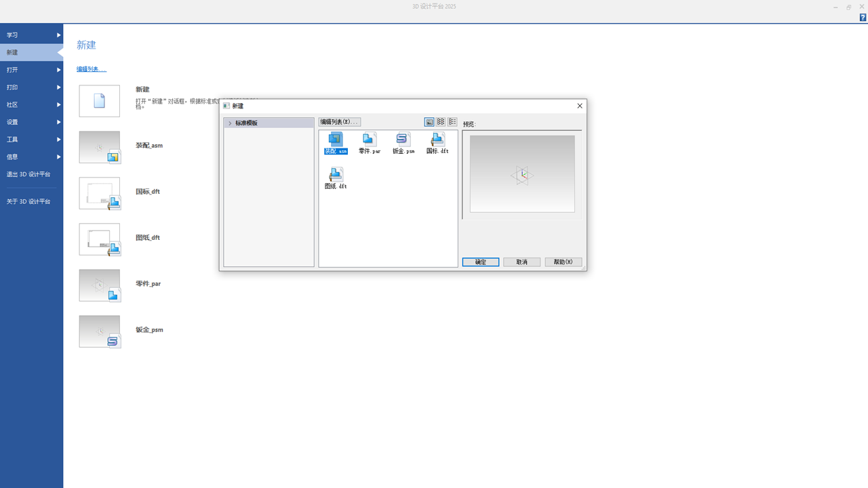Click the 确定 button in dialog
Image resolution: width=868 pixels, height=488 pixels.
(x=481, y=262)
